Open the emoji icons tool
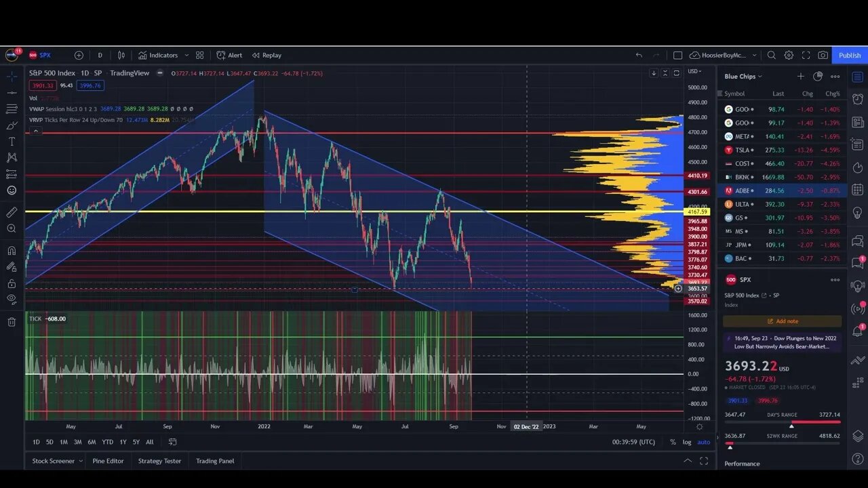The image size is (868, 488). pos(12,190)
